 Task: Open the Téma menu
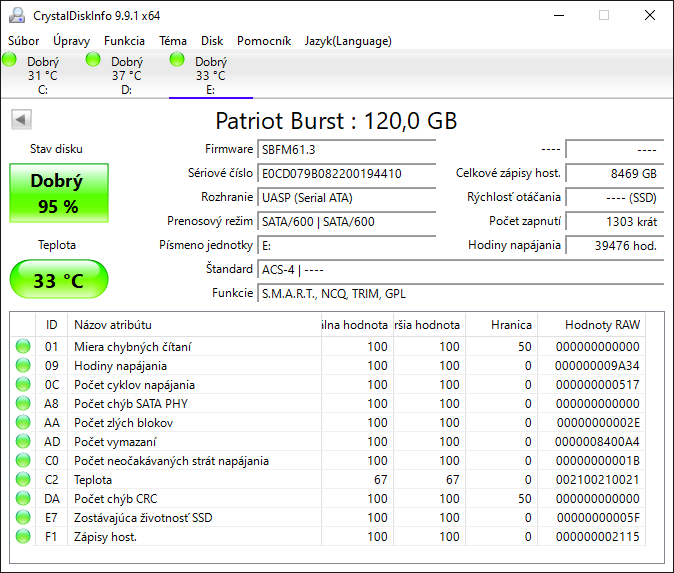coord(173,41)
